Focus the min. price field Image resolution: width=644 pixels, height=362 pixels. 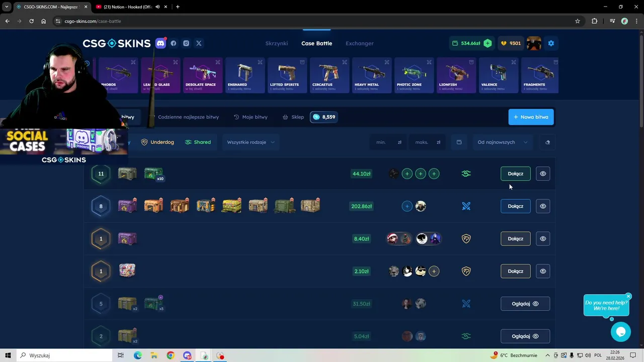pos(388,142)
